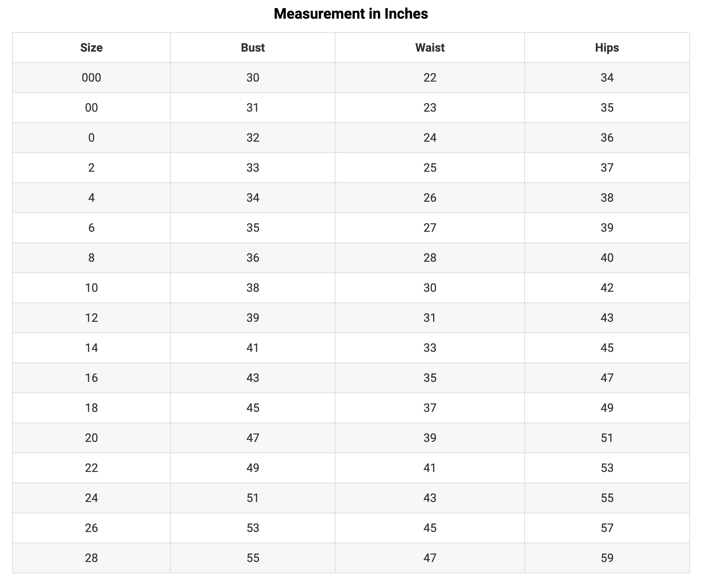702x588 pixels.
Task: Click the Waist column header
Action: [x=429, y=48]
